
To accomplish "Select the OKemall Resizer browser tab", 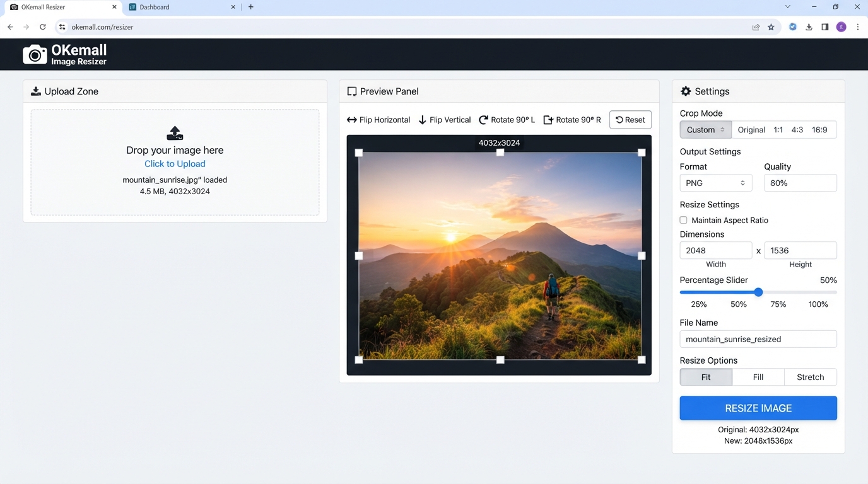I will coord(62,7).
